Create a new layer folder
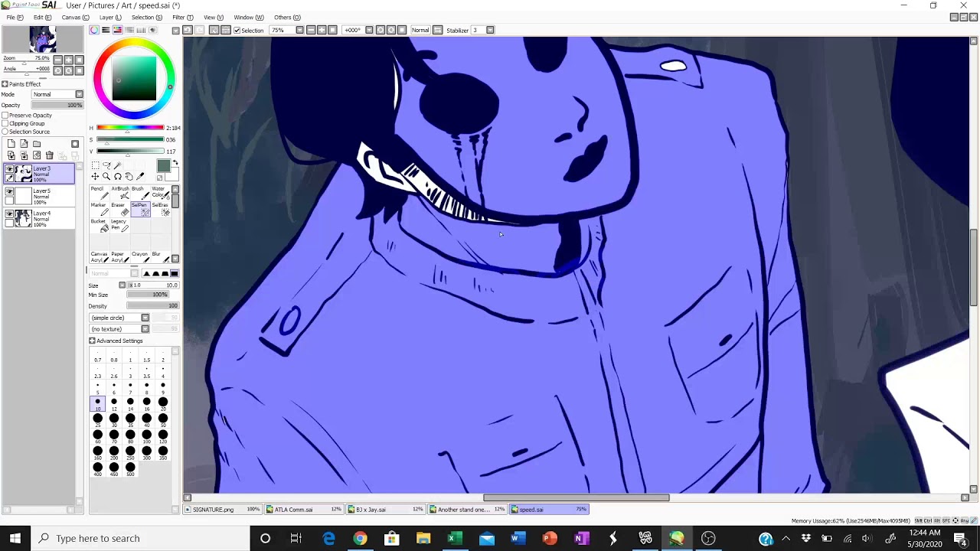 [37, 144]
